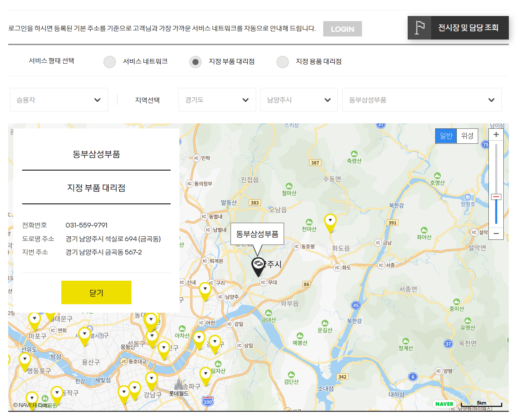Switch the map to 위성 satellite view

467,136
